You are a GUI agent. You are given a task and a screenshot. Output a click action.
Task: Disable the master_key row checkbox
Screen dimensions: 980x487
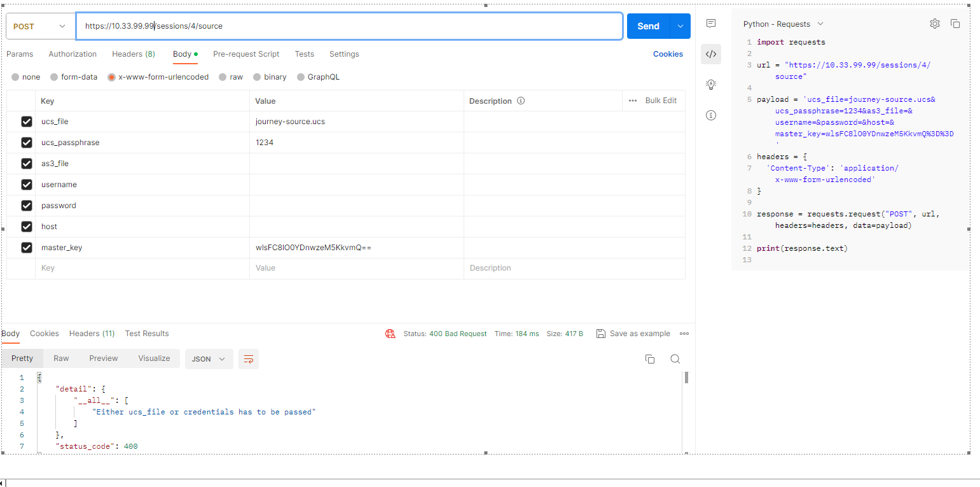[x=27, y=248]
